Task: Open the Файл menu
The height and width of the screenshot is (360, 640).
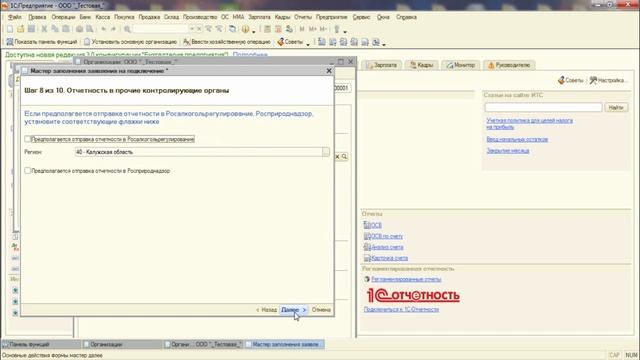Action: point(15,17)
